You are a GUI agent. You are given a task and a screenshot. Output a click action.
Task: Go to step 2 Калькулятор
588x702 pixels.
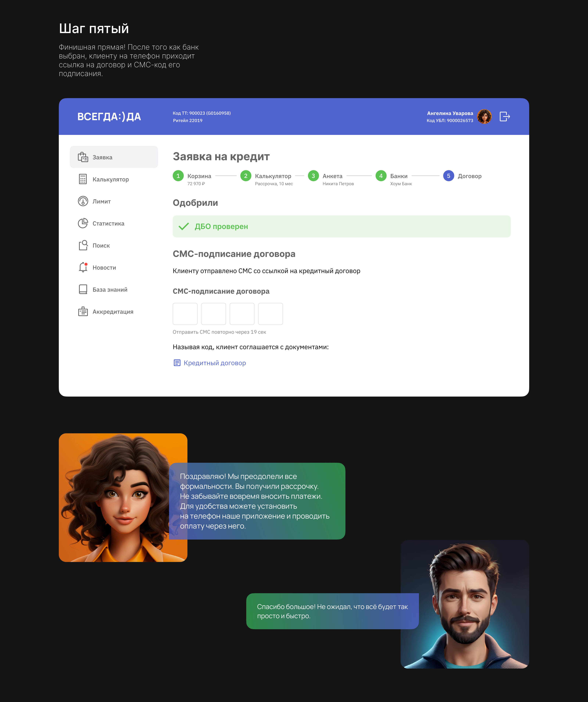tap(246, 176)
